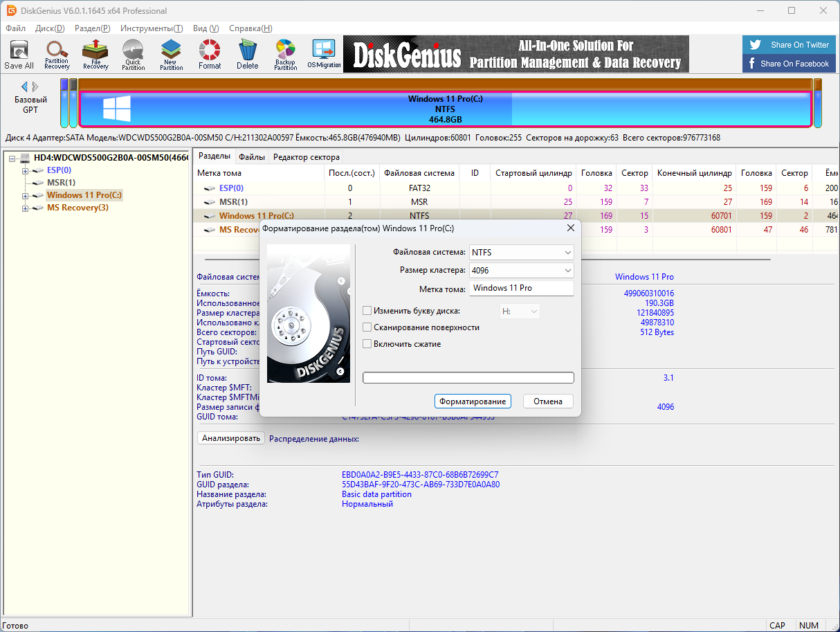Click the Метка тома column header

tap(258, 173)
